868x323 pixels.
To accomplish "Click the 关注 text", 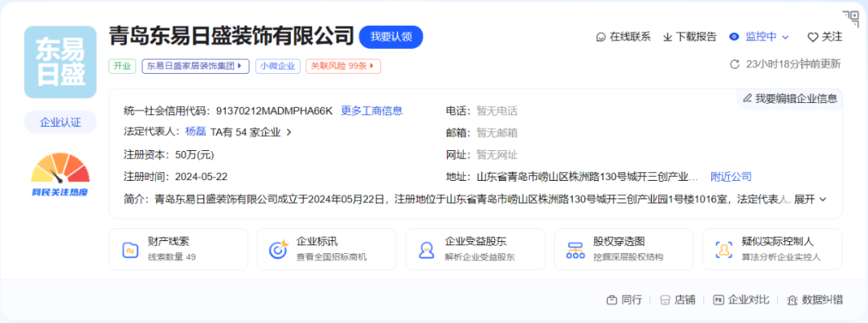I will 832,37.
